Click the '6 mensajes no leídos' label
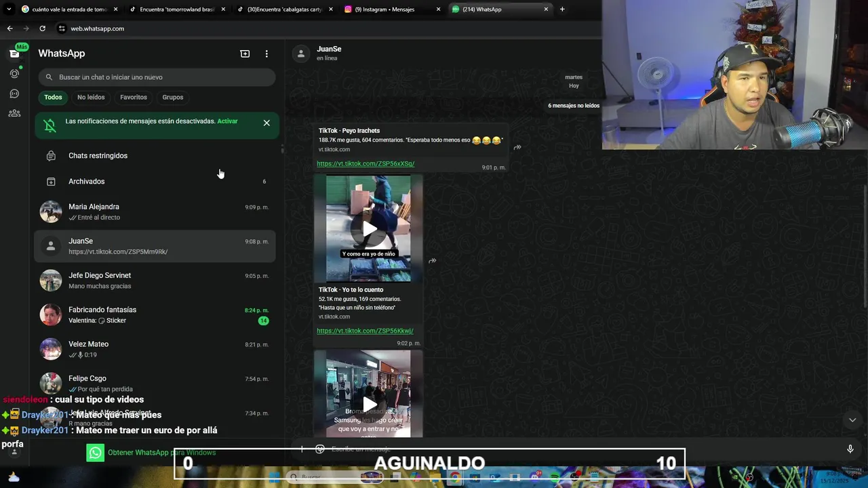 point(574,106)
